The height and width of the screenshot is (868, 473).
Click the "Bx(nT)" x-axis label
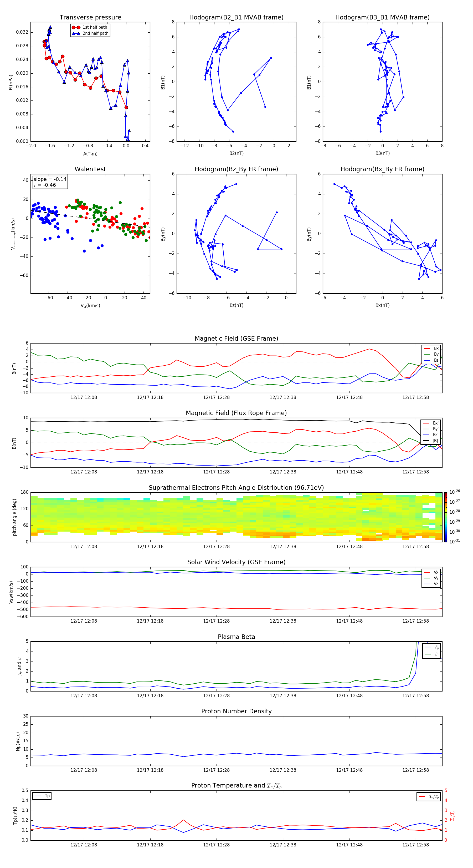pos(382,305)
